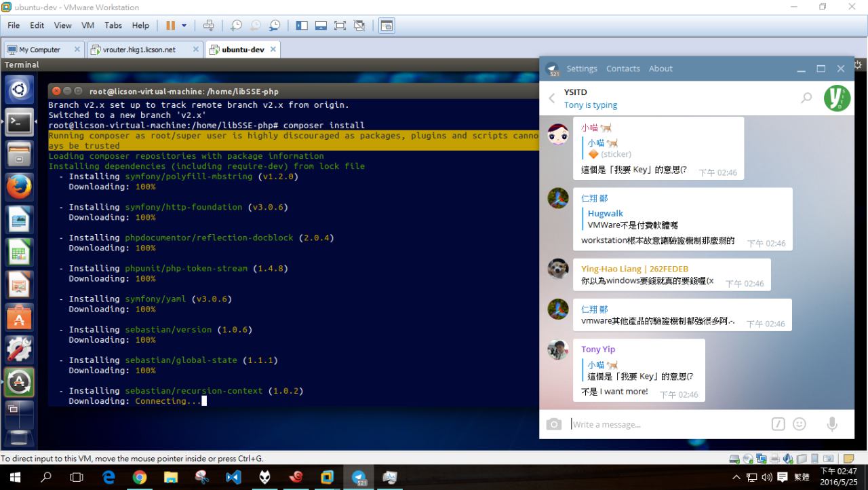
Task: Switch to the vrouter.hkg1.licson.net tab
Action: [139, 50]
